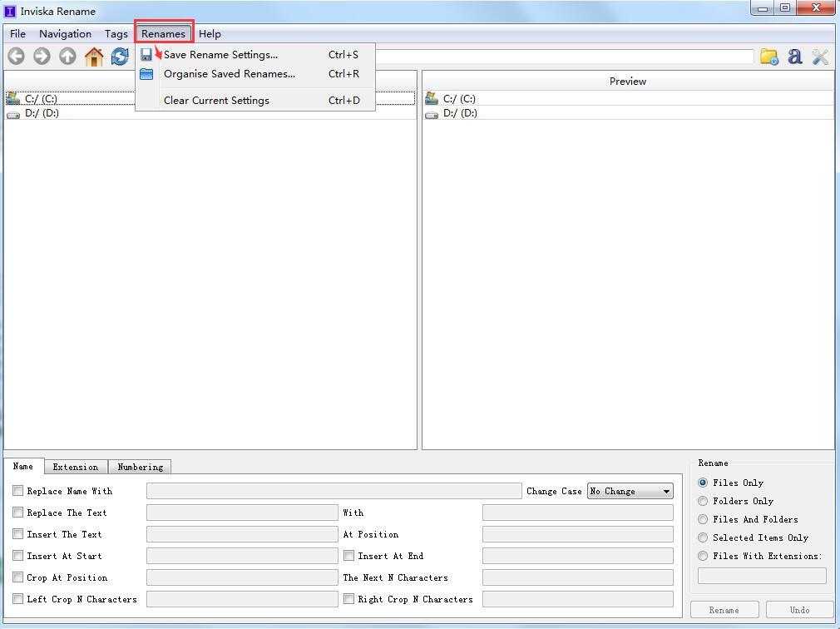This screenshot has width=840, height=629.
Task: Enable Crop At Position checkbox
Action: point(17,577)
